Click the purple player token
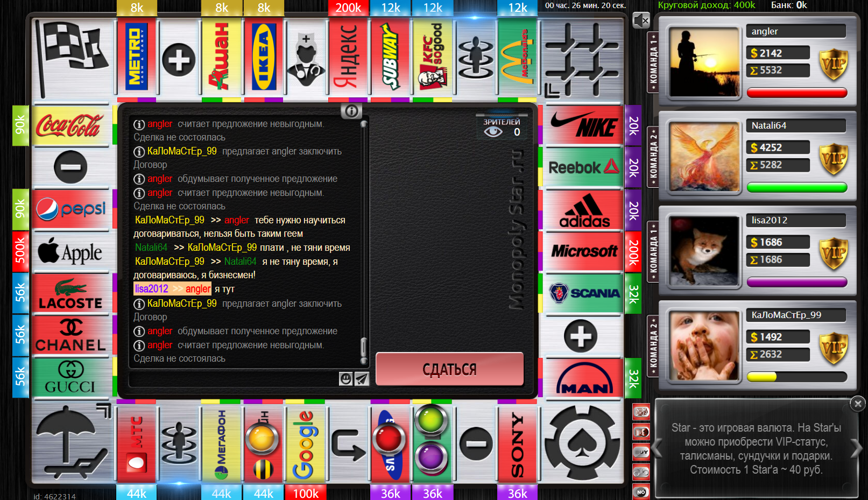The height and width of the screenshot is (500, 868). (x=431, y=457)
